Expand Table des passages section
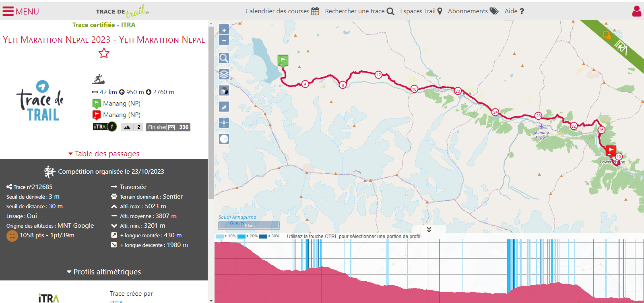This screenshot has width=644, height=303. pos(104,154)
